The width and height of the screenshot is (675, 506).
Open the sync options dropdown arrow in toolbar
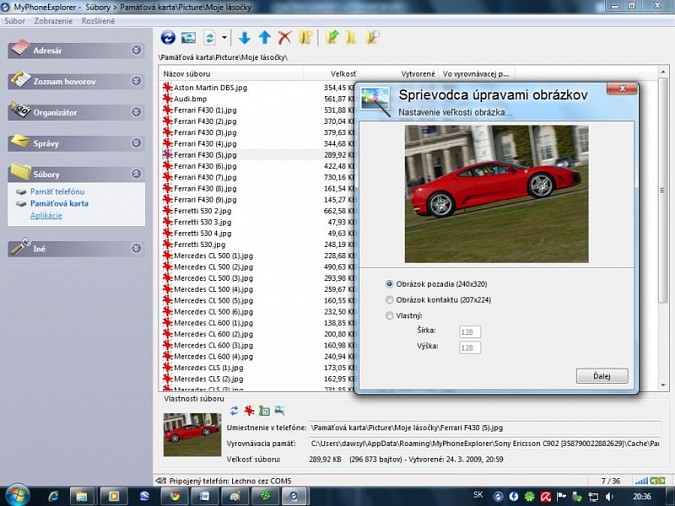tap(224, 38)
